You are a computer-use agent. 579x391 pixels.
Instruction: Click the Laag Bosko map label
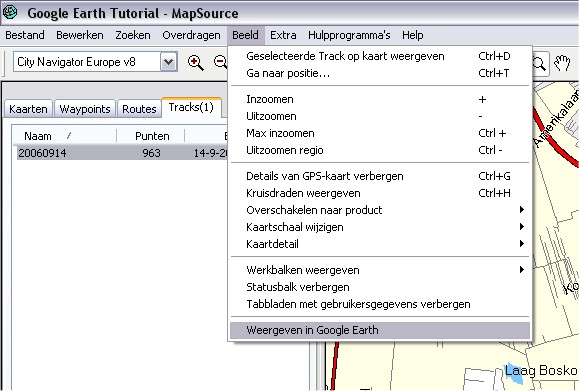click(x=541, y=370)
